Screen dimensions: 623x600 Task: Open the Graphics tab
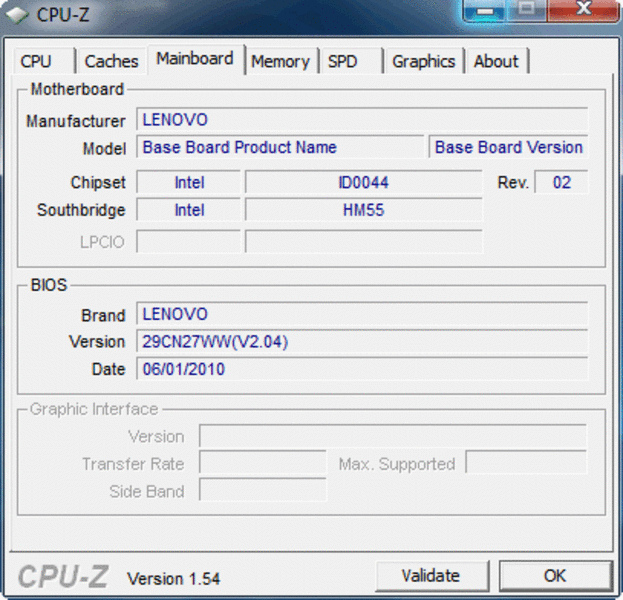tap(424, 61)
